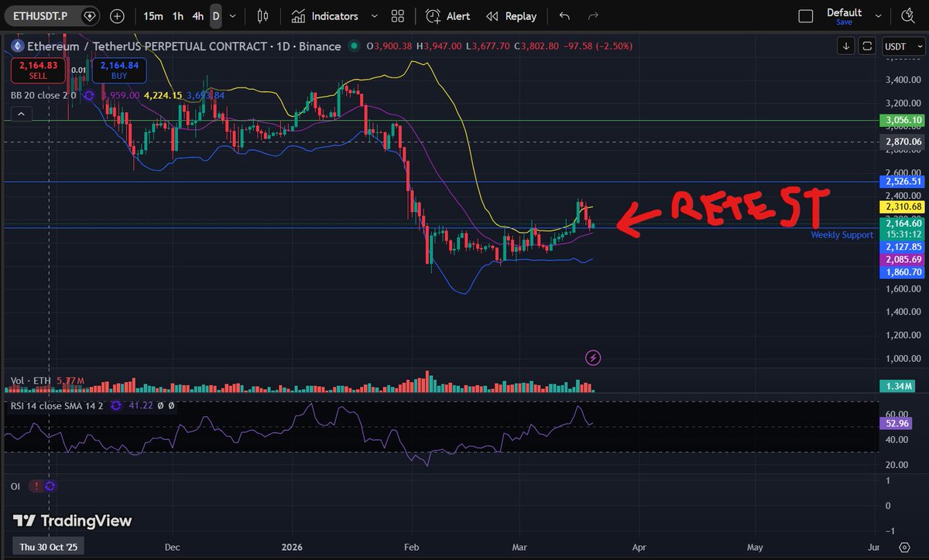
Task: Create an Alert
Action: [x=448, y=16]
